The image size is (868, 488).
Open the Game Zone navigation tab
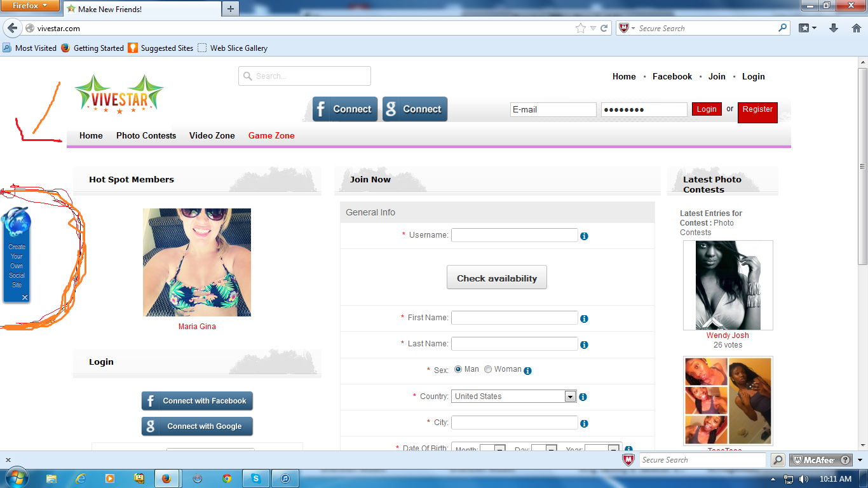(x=271, y=135)
